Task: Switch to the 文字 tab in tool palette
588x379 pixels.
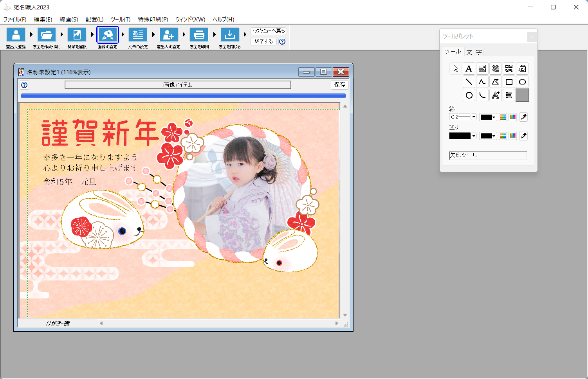Action: [x=474, y=52]
